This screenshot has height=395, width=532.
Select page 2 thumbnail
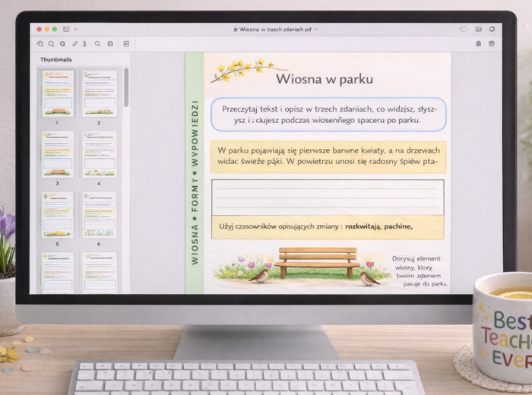pyautogui.click(x=100, y=93)
